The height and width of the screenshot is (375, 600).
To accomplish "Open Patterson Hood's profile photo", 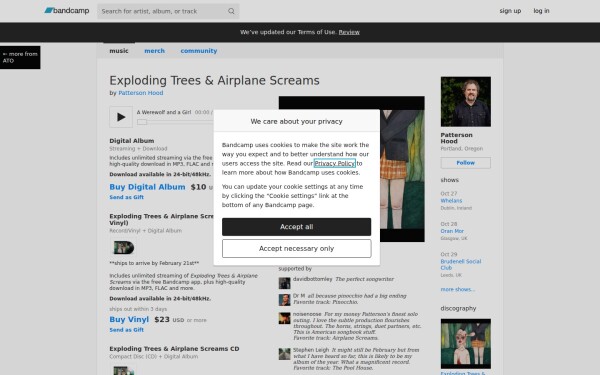I will coord(466,101).
